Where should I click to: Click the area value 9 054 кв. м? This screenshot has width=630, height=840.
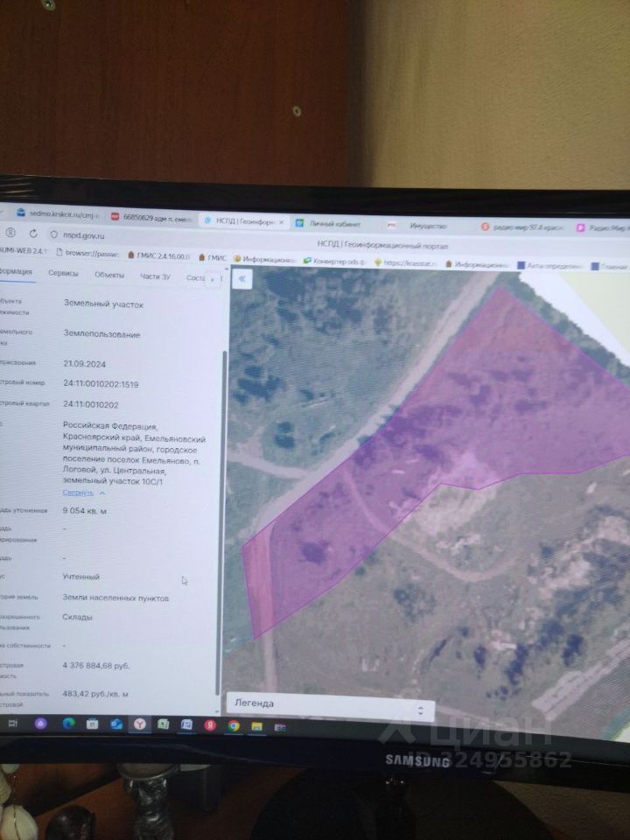click(x=85, y=510)
